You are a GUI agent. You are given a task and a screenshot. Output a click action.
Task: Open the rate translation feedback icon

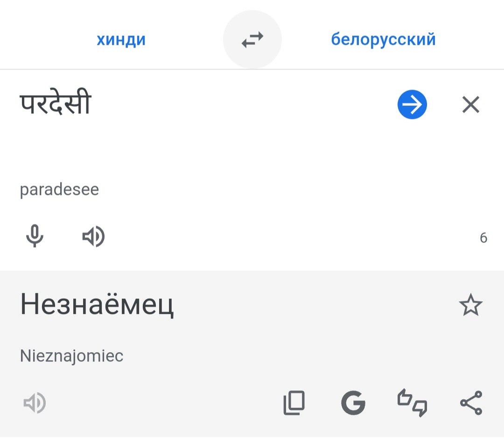coord(412,403)
